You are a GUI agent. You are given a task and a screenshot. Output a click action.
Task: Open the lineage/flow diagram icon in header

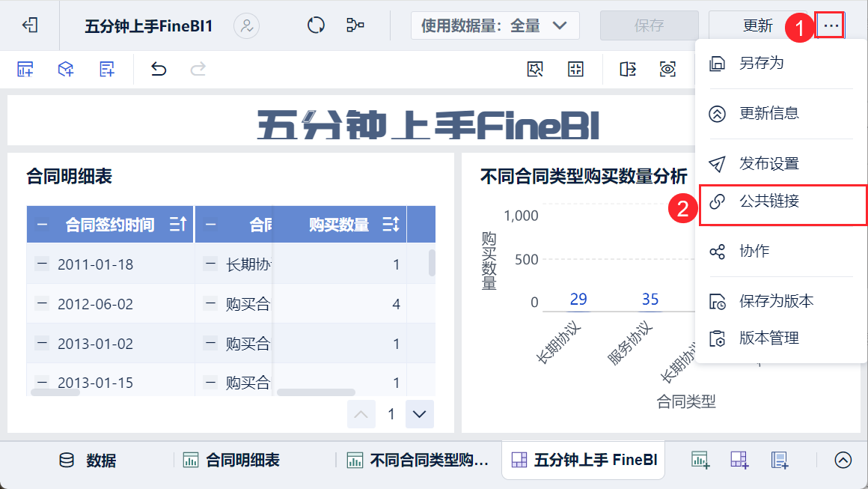point(355,25)
